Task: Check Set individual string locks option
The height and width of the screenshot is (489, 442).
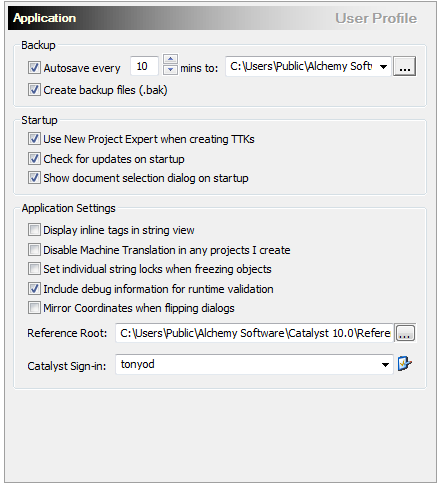Action: point(34,269)
